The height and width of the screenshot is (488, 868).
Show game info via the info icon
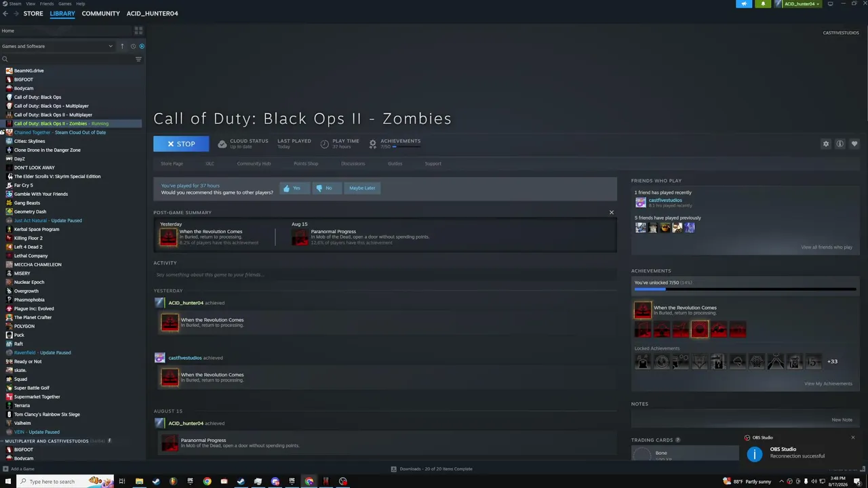840,144
